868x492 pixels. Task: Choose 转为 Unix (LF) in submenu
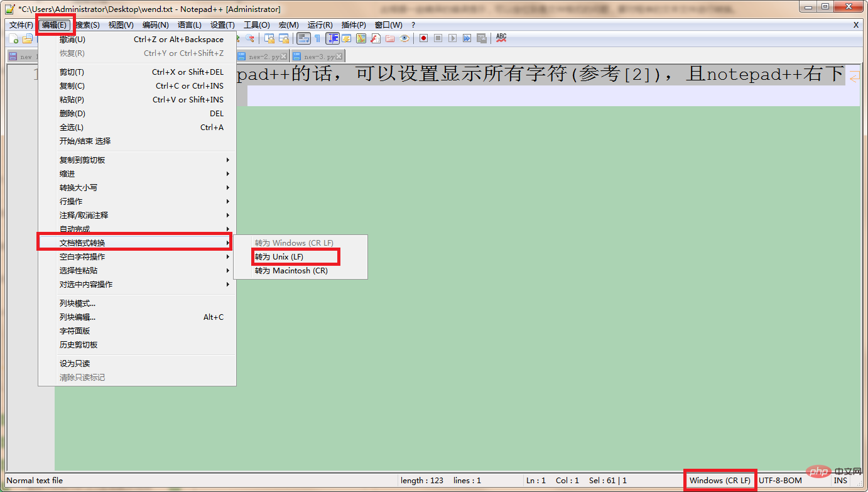click(300, 257)
